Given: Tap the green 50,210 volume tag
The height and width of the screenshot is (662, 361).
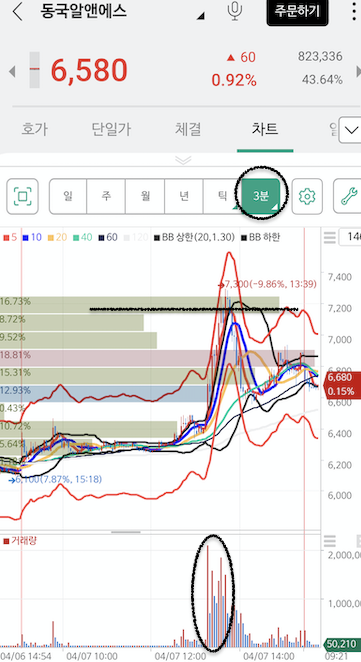Looking at the screenshot, I should [342, 644].
